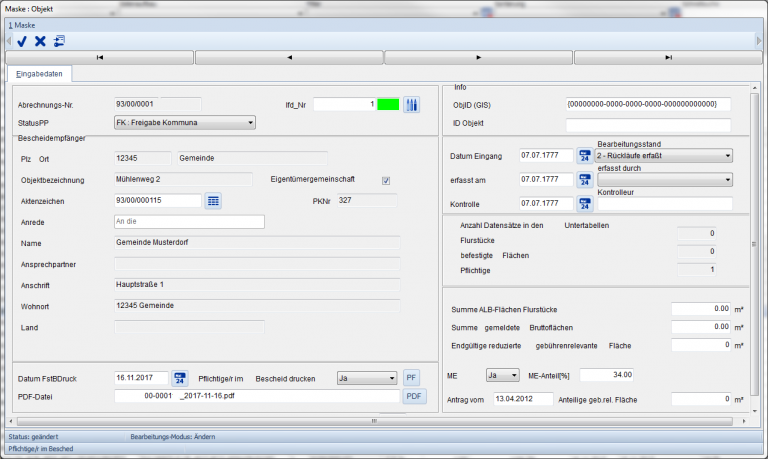
Task: Click the PKNr field 327
Action: point(367,201)
